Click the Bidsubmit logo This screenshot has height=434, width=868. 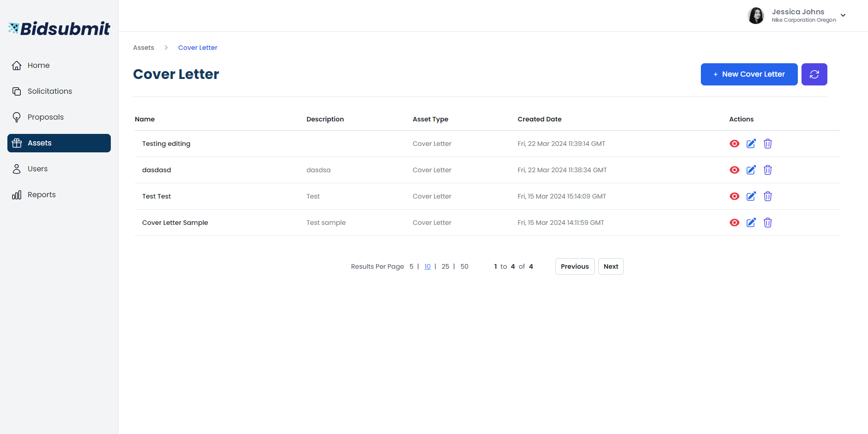(59, 29)
